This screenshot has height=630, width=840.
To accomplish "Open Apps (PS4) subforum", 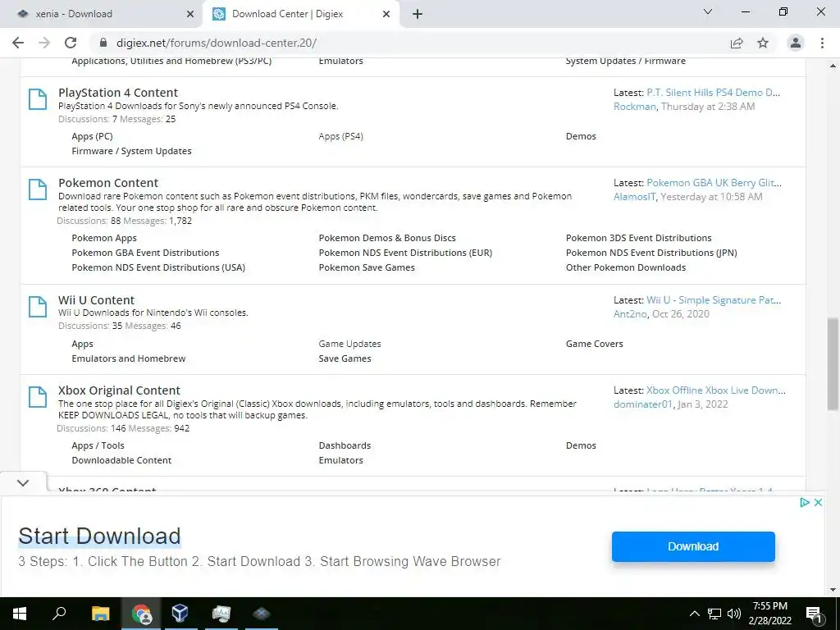I will [340, 137].
